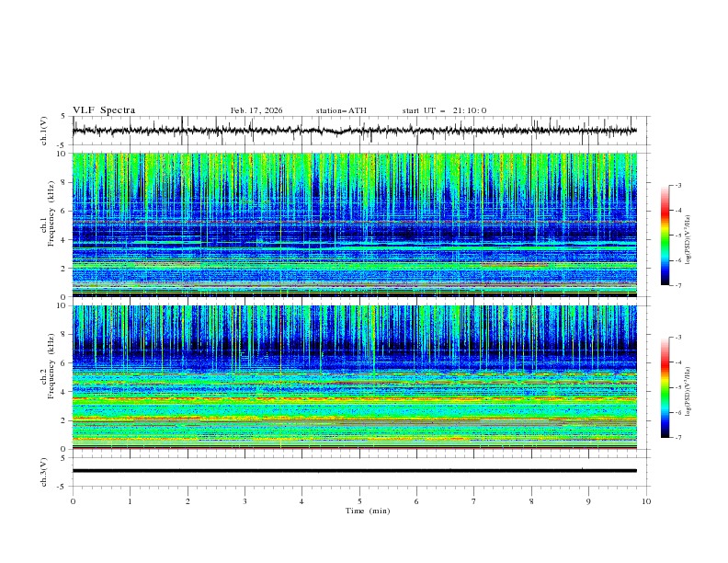
Task: Click the ch.2 color bar "log(PSD)(V²/Hz)" label
Action: (x=688, y=392)
